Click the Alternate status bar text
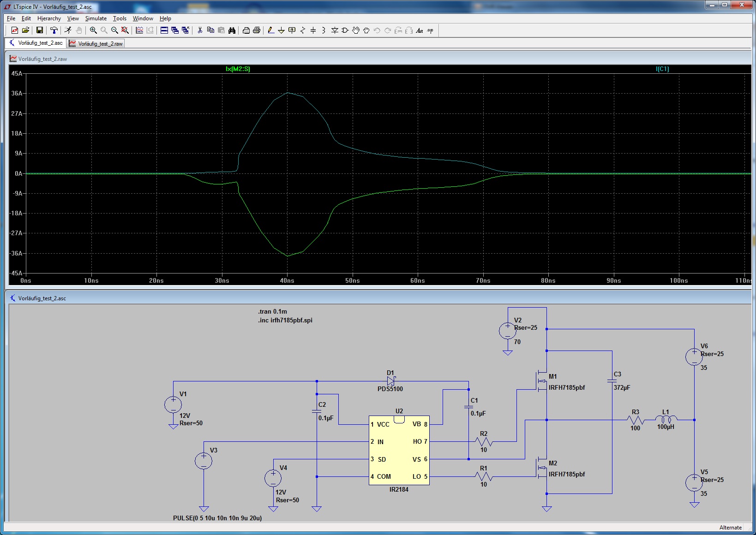This screenshot has height=535, width=756. point(731,528)
